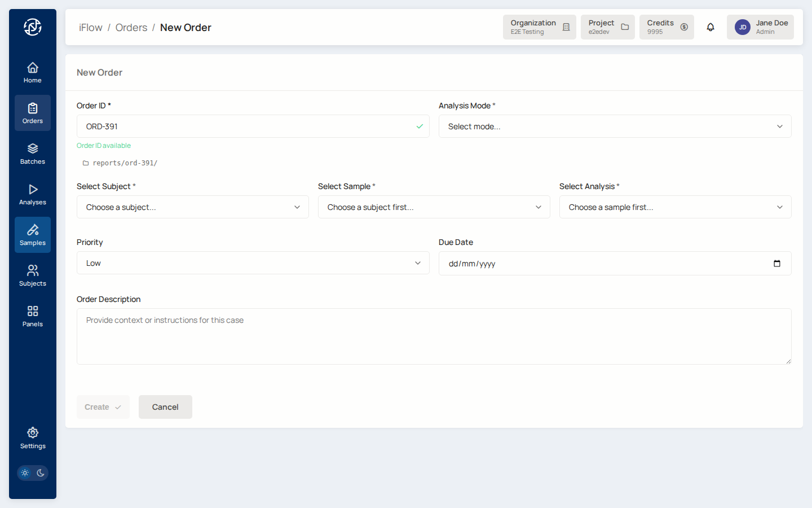This screenshot has width=812, height=508.
Task: Open the Credits 9995 panel
Action: click(x=667, y=27)
